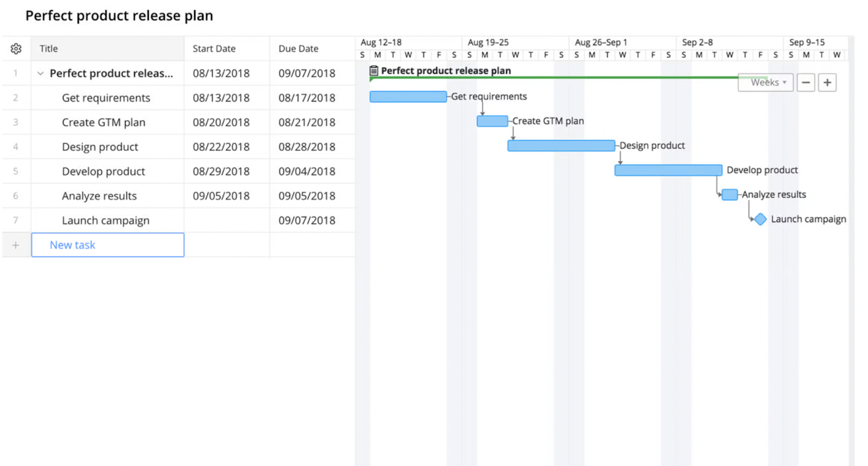Select the Analyze results task title
Image resolution: width=868 pixels, height=466 pixels.
pyautogui.click(x=99, y=196)
